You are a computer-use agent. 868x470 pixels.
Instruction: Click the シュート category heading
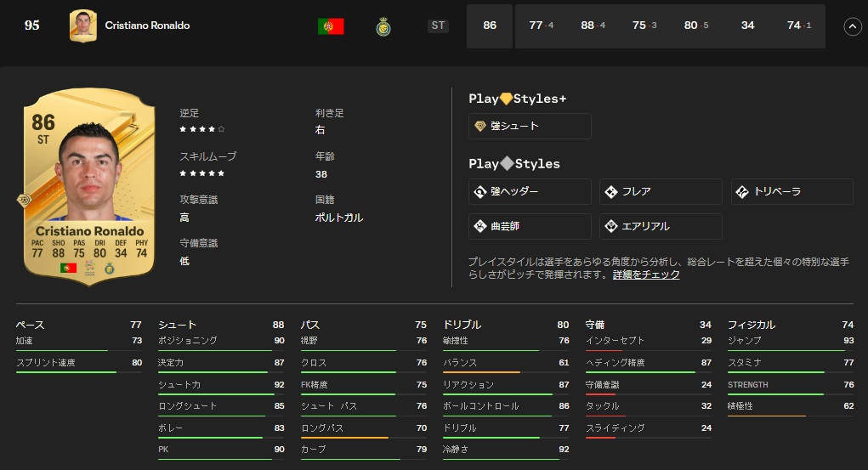coord(177,325)
